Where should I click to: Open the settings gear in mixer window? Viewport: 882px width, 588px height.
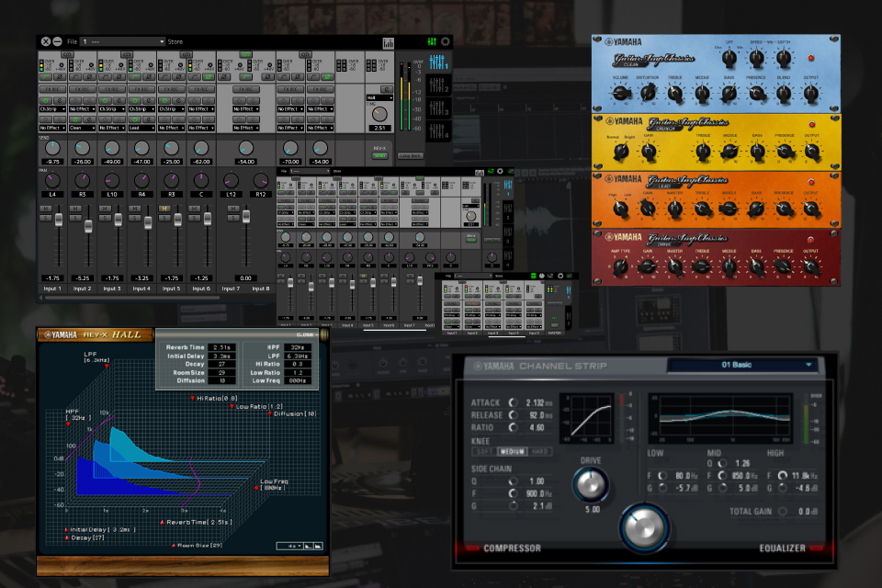[x=447, y=42]
